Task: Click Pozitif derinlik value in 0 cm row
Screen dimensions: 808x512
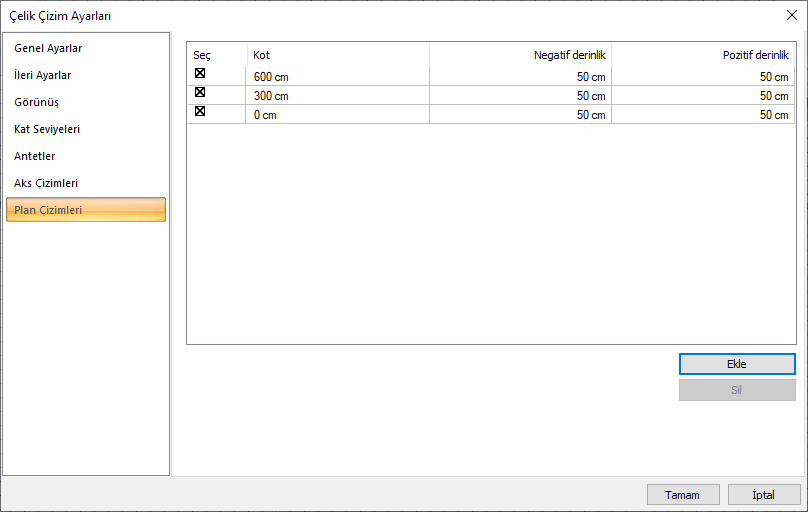Action: click(703, 115)
